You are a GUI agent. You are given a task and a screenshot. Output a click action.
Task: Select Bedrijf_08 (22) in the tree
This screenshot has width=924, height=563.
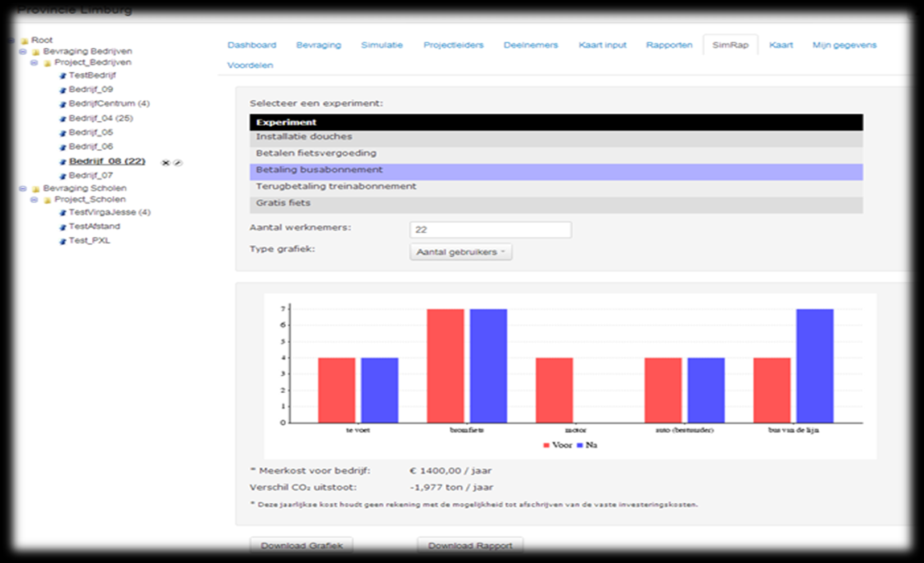coord(107,162)
